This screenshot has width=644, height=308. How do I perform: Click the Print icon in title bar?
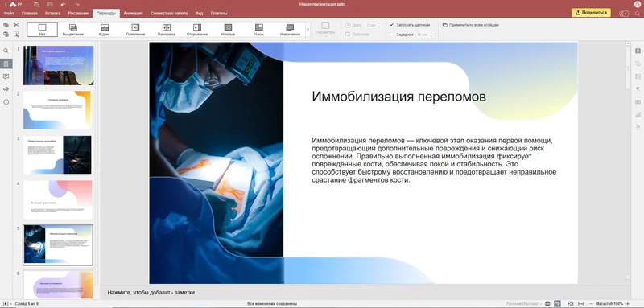(x=50, y=4)
